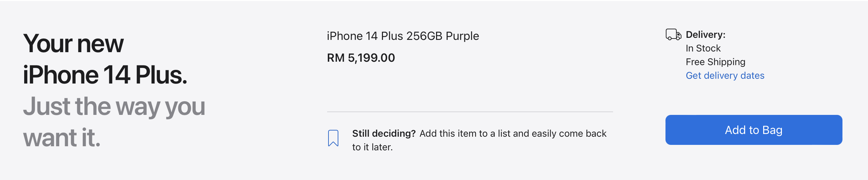
Task: Click the gray "want it." heading line
Action: tap(62, 138)
